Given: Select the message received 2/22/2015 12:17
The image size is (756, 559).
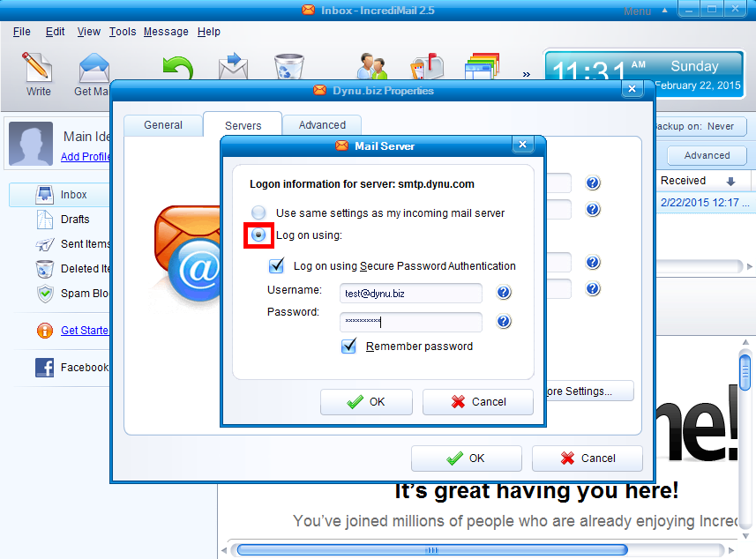Looking at the screenshot, I should [705, 203].
